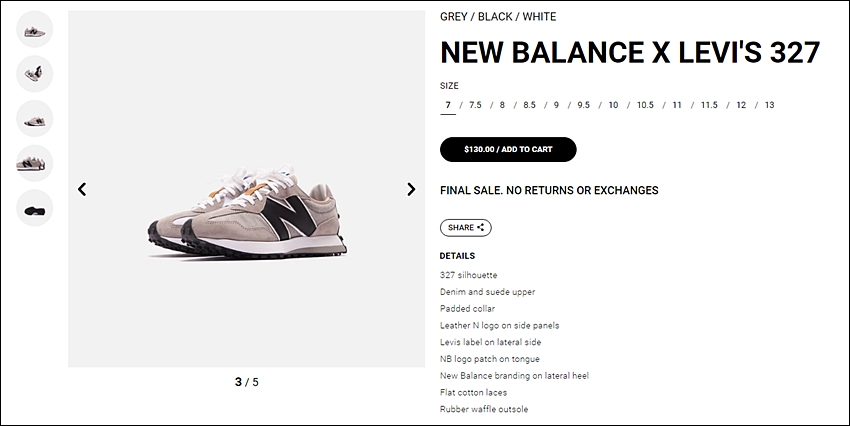This screenshot has width=850, height=426.
Task: Select size 7
Action: click(x=448, y=105)
